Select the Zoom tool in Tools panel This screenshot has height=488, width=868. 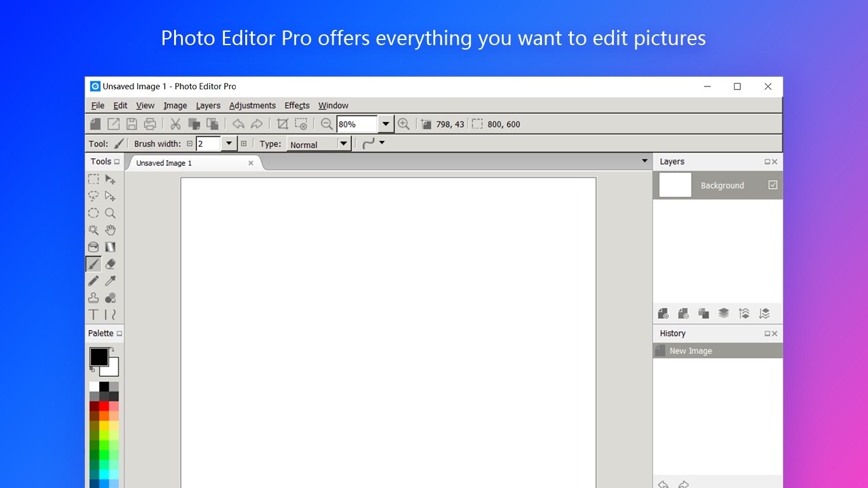[x=111, y=213]
